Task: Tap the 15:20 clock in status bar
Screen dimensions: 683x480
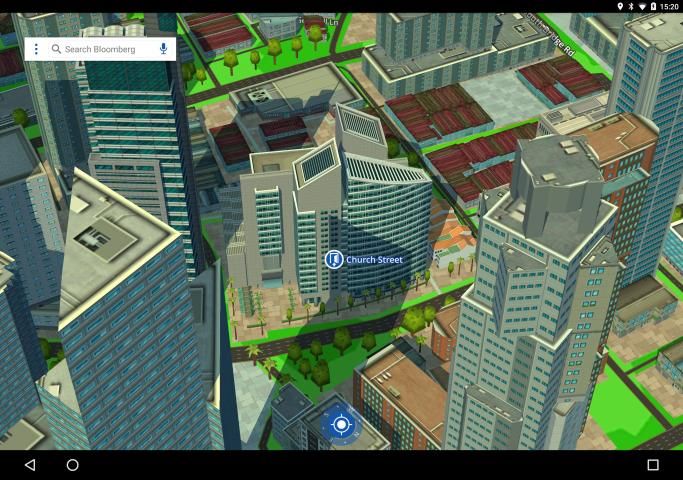Action: pos(669,6)
